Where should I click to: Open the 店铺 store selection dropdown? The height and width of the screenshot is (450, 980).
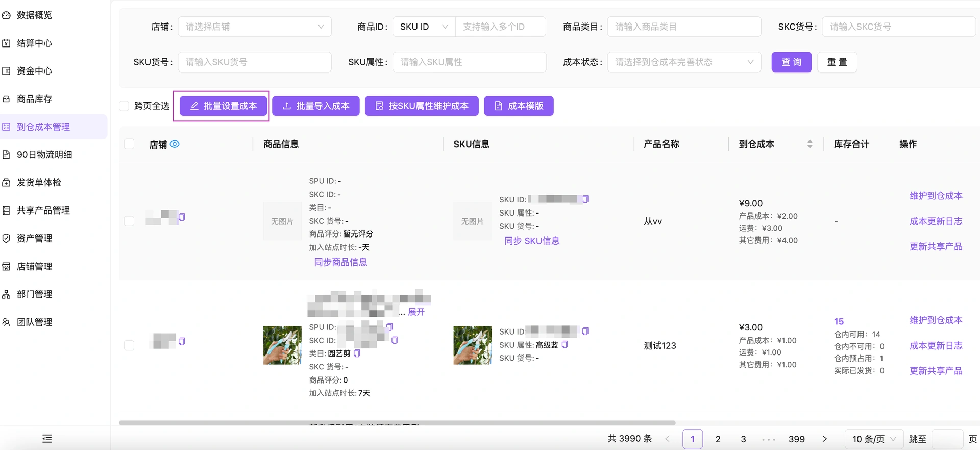pyautogui.click(x=255, y=27)
